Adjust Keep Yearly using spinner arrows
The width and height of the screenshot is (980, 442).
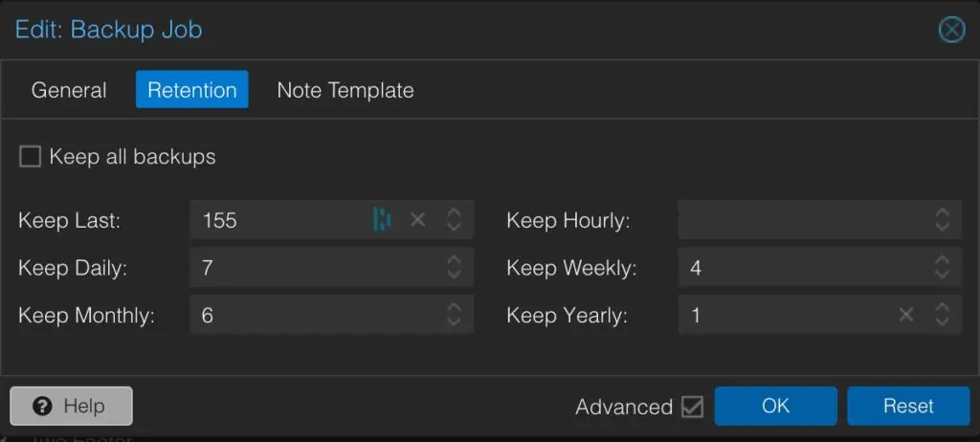click(x=942, y=315)
